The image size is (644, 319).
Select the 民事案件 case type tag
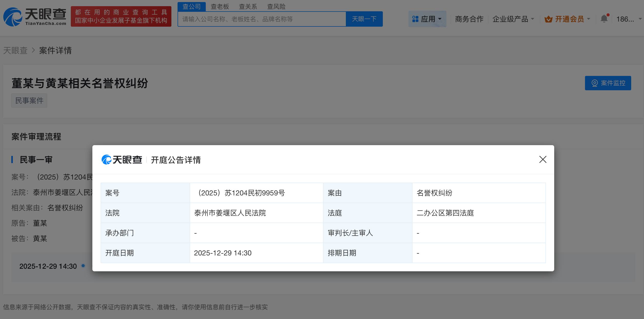pyautogui.click(x=29, y=101)
